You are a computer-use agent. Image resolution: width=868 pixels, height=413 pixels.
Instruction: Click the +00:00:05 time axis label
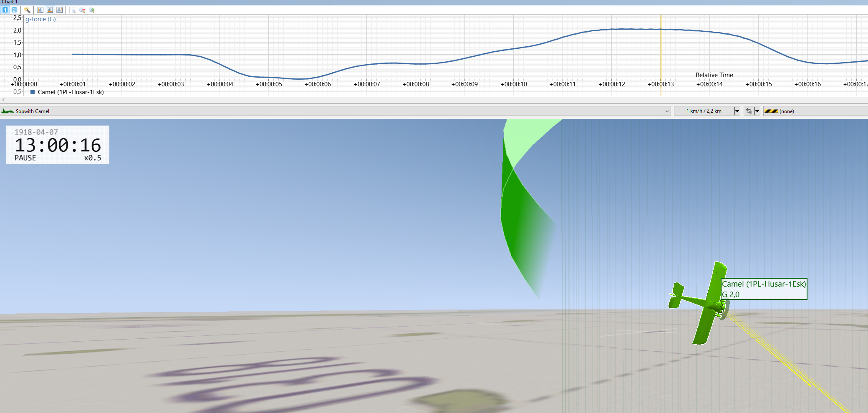point(269,84)
